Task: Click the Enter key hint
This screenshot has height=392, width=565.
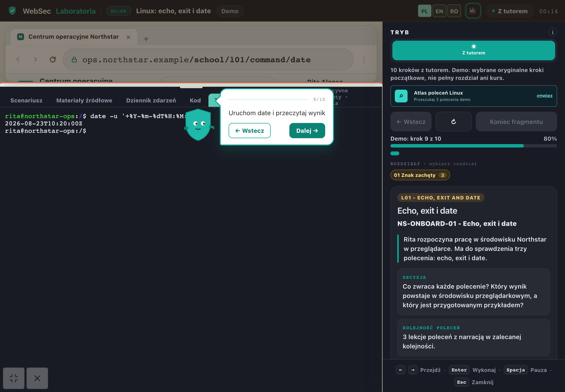Action: click(x=459, y=370)
